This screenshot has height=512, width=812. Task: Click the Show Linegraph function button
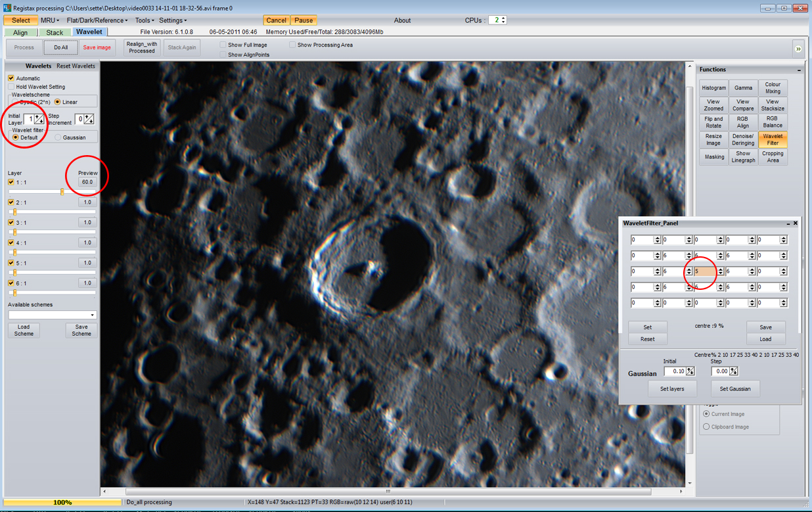click(x=743, y=156)
